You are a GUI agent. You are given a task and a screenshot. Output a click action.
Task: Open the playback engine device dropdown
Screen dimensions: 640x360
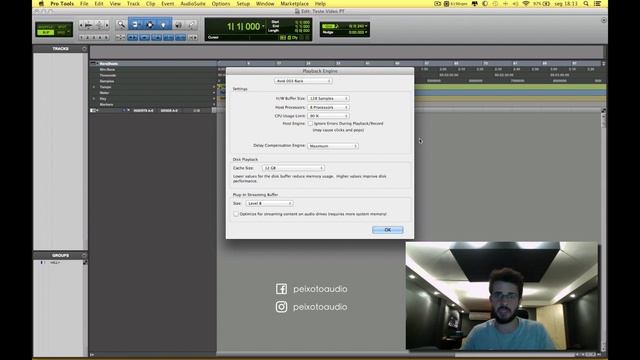coord(303,81)
